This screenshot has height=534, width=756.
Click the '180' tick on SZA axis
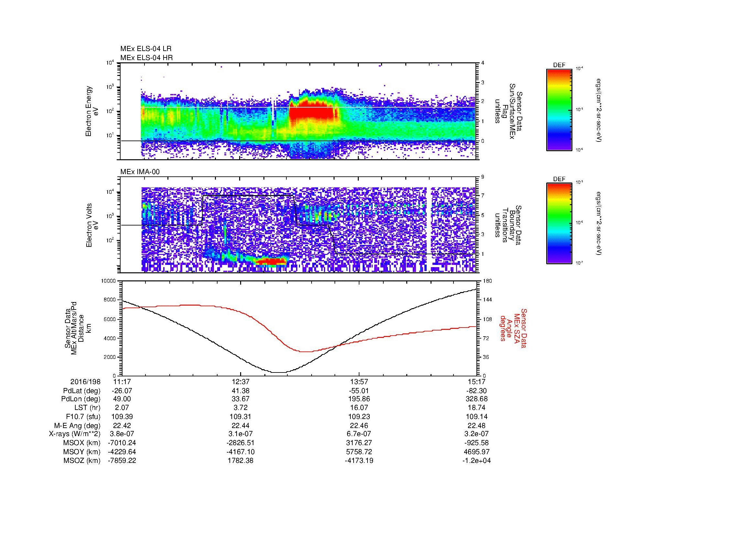(x=487, y=281)
